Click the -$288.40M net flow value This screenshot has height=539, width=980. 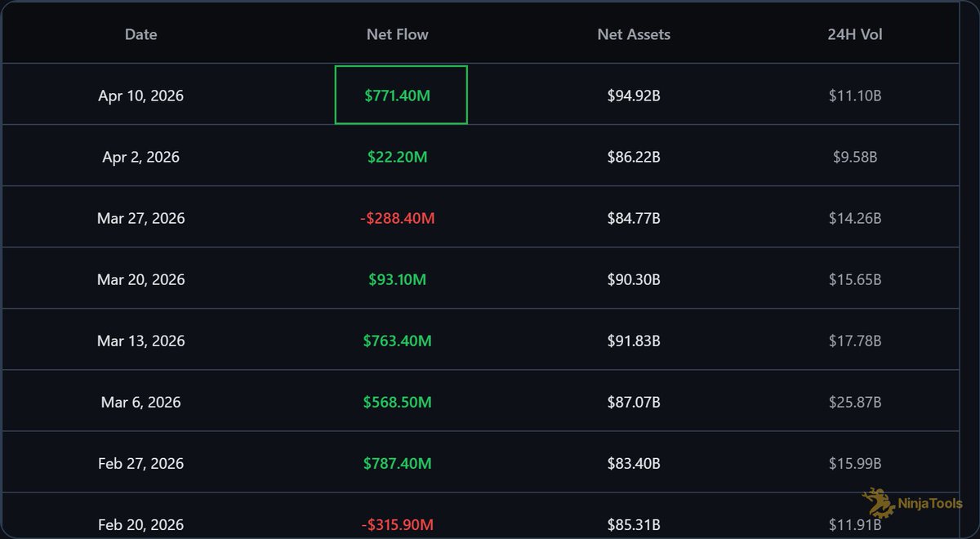[x=397, y=218]
